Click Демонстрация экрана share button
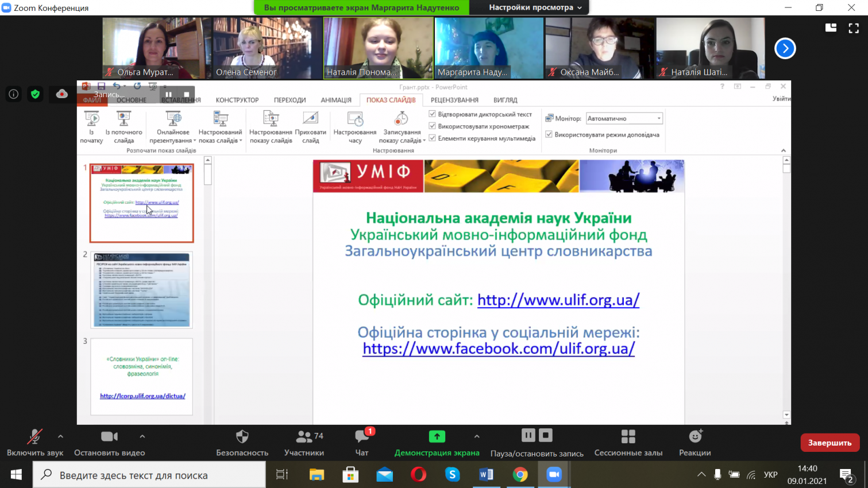 click(x=437, y=443)
